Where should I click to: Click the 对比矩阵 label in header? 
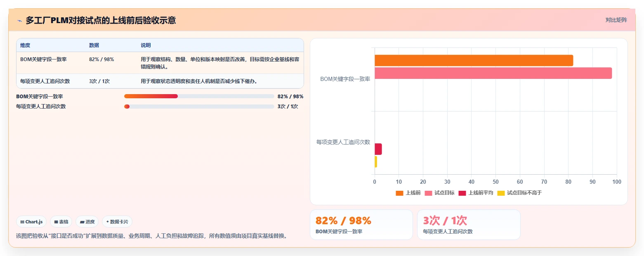coord(616,20)
